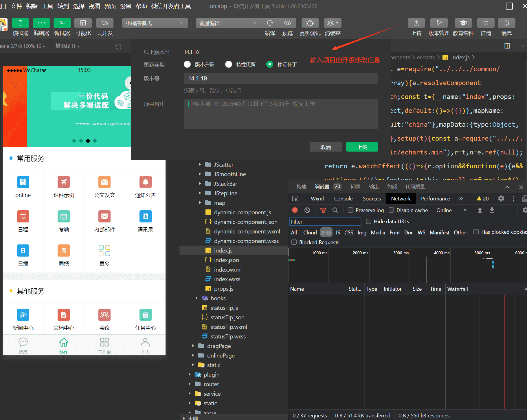Toggle the network filter funnel icon
Image resolution: width=527 pixels, height=420 pixels.
click(323, 210)
